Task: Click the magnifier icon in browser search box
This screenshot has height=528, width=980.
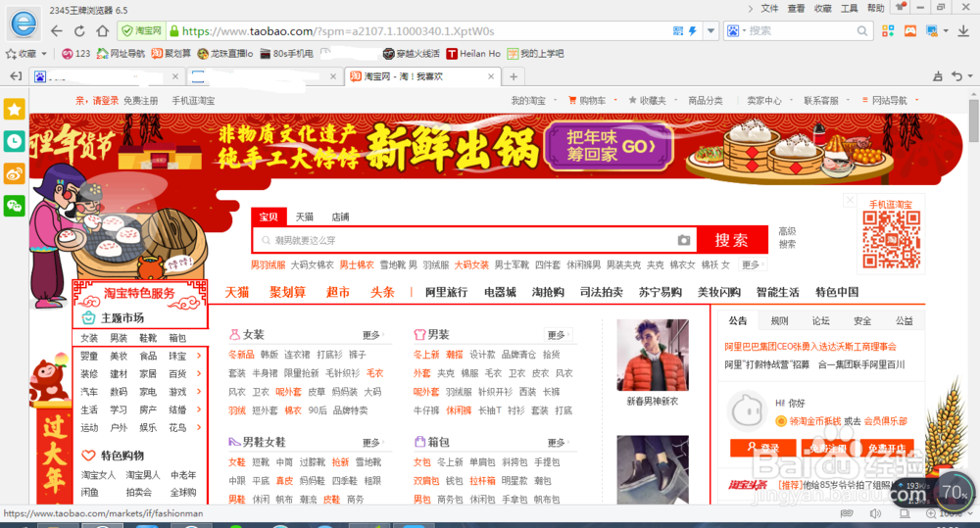Action: [861, 30]
